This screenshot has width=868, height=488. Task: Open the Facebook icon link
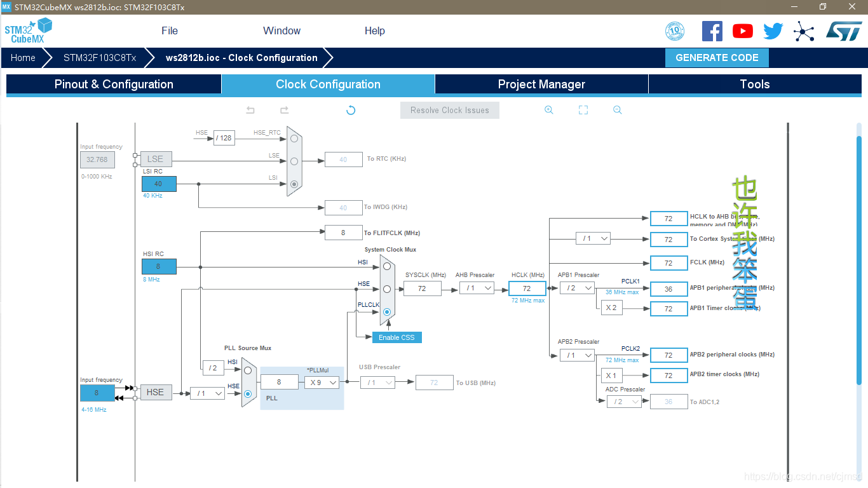click(712, 31)
